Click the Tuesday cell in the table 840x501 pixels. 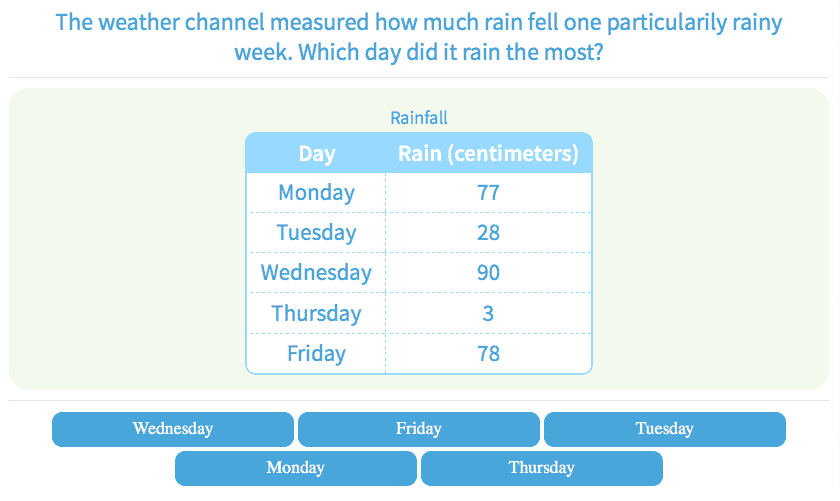[x=316, y=233]
